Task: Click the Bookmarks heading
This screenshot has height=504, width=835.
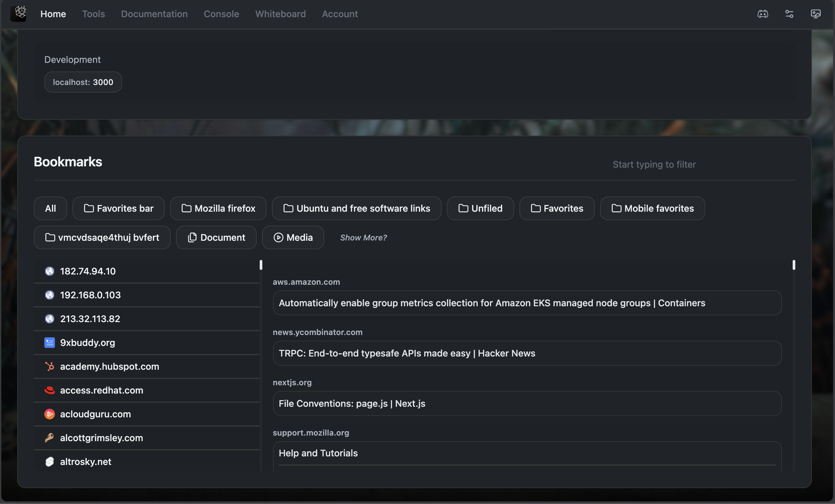Action: [68, 162]
